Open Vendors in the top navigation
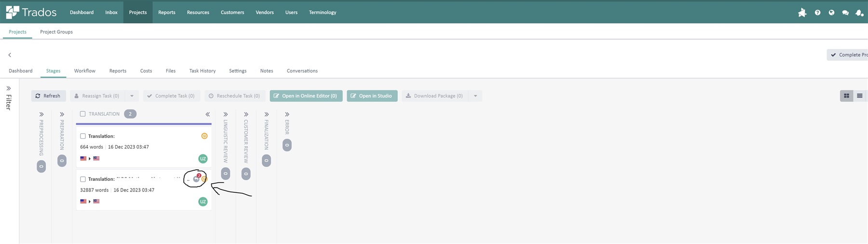Image resolution: width=868 pixels, height=244 pixels. (x=265, y=13)
